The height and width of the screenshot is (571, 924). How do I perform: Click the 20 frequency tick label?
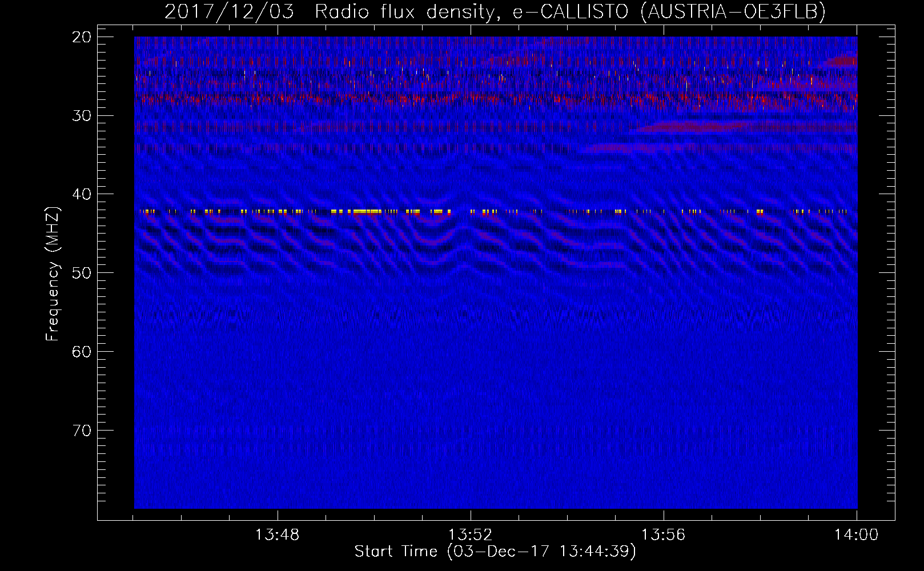(82, 37)
